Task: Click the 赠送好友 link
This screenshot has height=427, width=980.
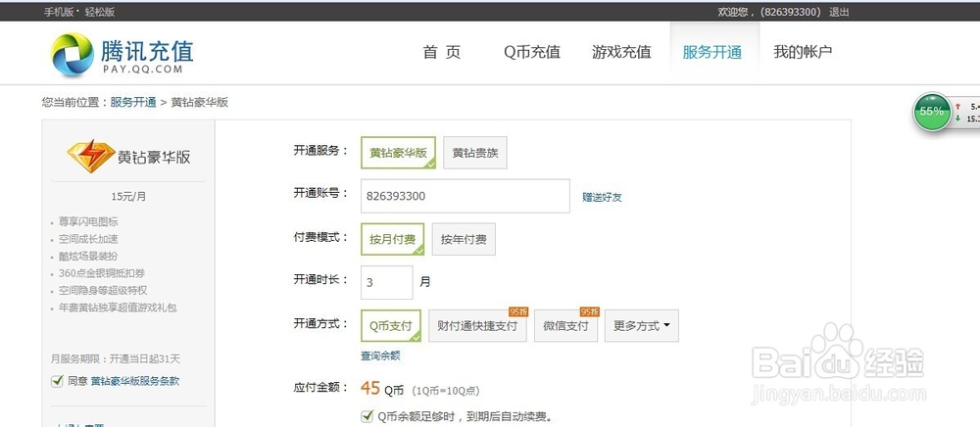Action: click(602, 197)
